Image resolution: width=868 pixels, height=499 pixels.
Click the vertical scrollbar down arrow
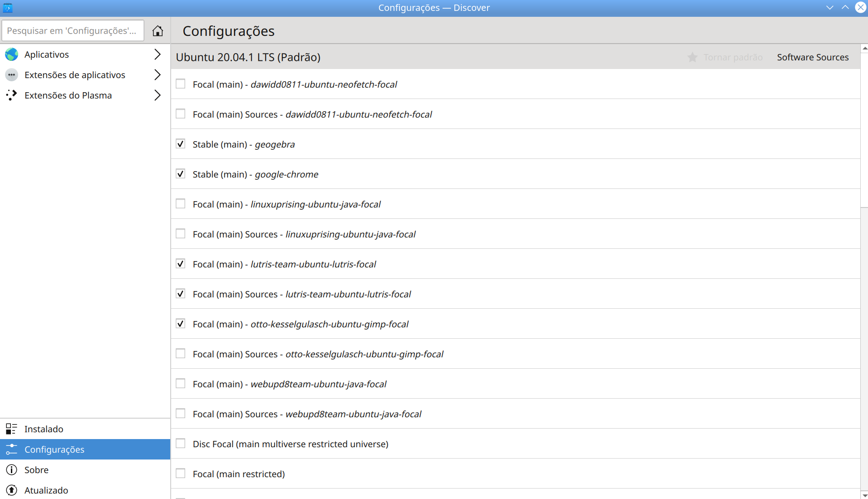[864, 495]
